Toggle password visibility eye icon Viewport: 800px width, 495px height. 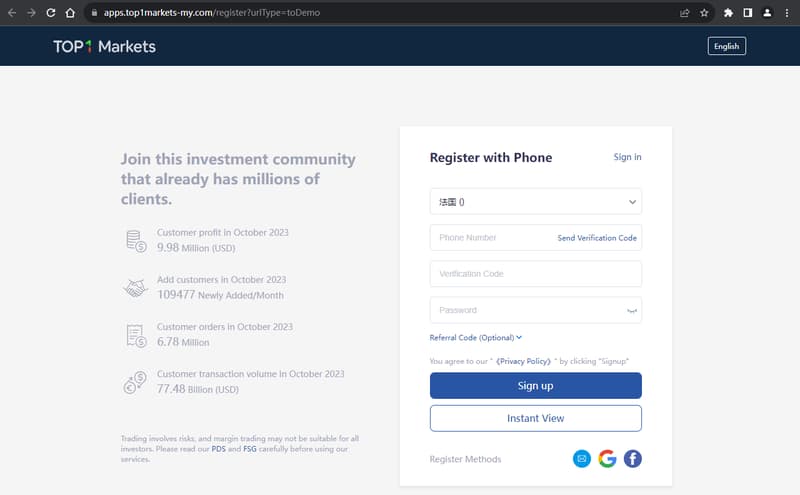coord(632,310)
